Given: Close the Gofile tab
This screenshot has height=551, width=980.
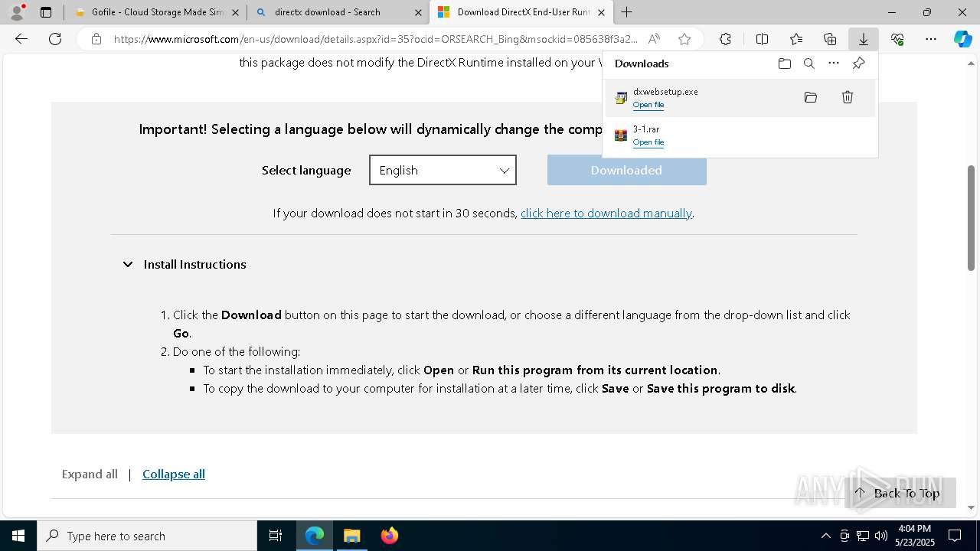Looking at the screenshot, I should coord(235,12).
